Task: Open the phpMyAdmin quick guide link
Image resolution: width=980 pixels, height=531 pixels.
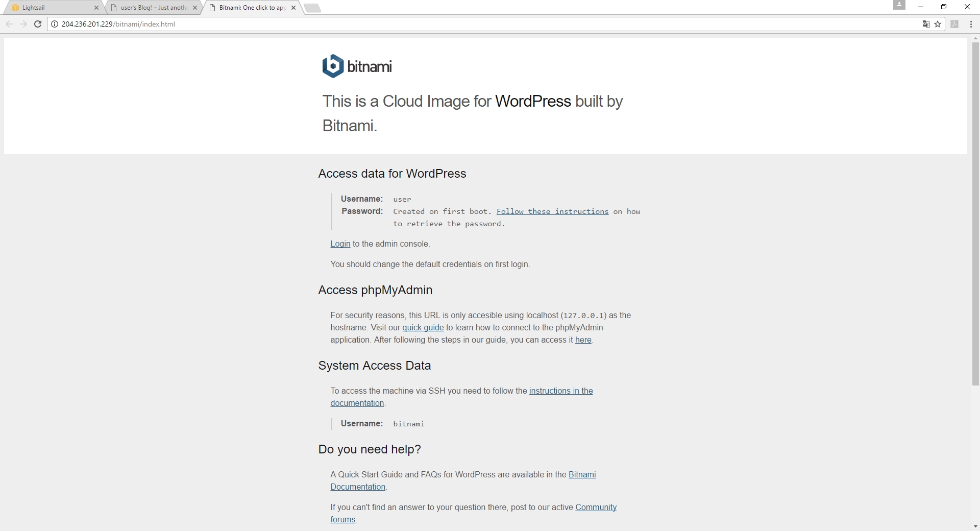Action: point(423,328)
